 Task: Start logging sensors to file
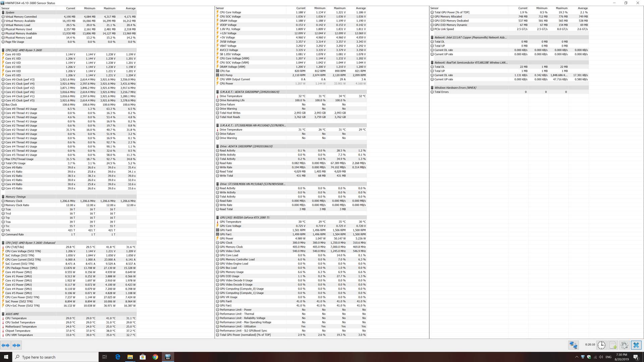613,345
